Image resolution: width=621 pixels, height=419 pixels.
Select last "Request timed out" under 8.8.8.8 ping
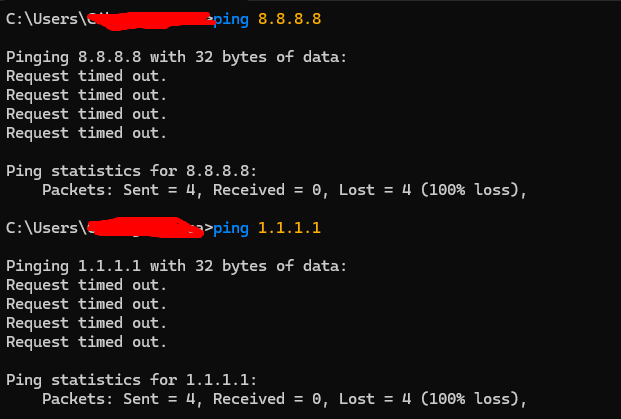tap(86, 133)
